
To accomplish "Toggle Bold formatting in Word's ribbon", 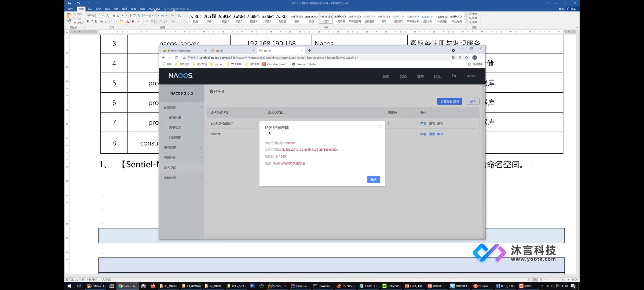I will 88,21.
